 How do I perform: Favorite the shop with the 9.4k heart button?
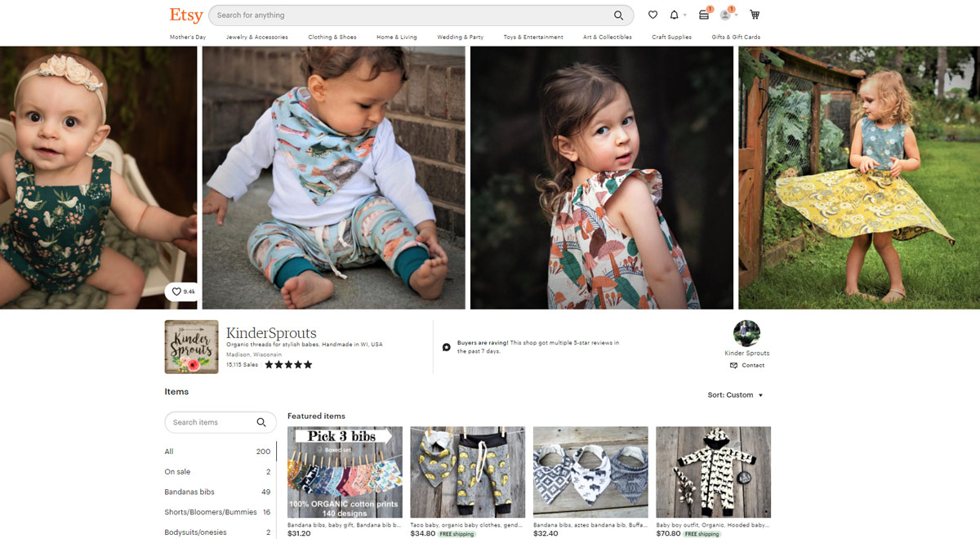pyautogui.click(x=180, y=292)
